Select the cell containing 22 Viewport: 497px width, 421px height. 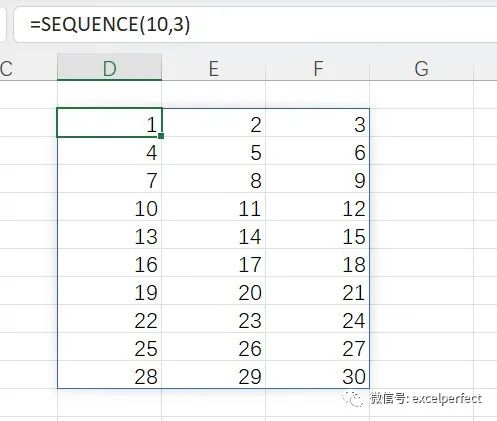click(109, 319)
